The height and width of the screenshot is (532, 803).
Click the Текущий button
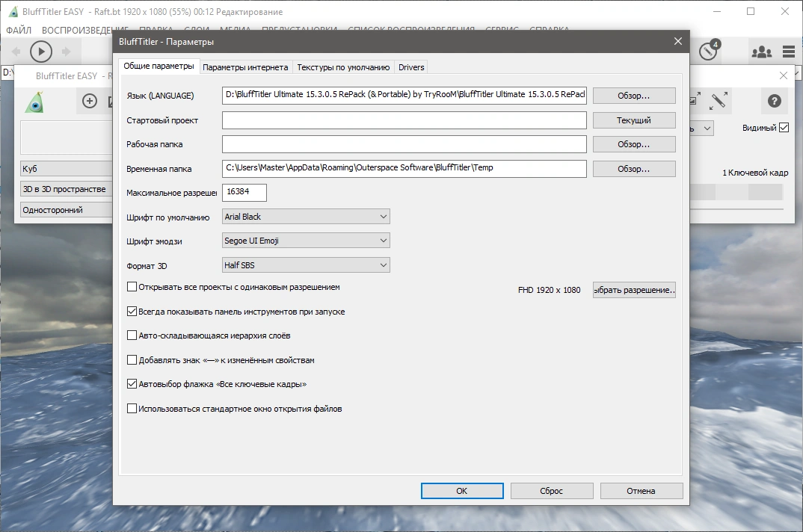(634, 120)
